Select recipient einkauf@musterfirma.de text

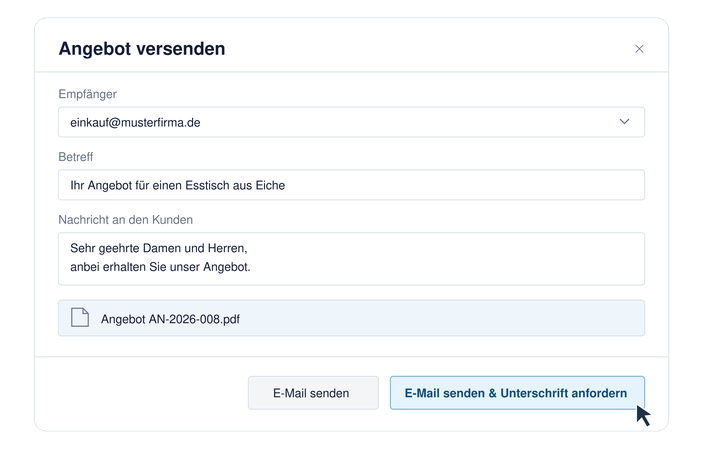pos(135,122)
